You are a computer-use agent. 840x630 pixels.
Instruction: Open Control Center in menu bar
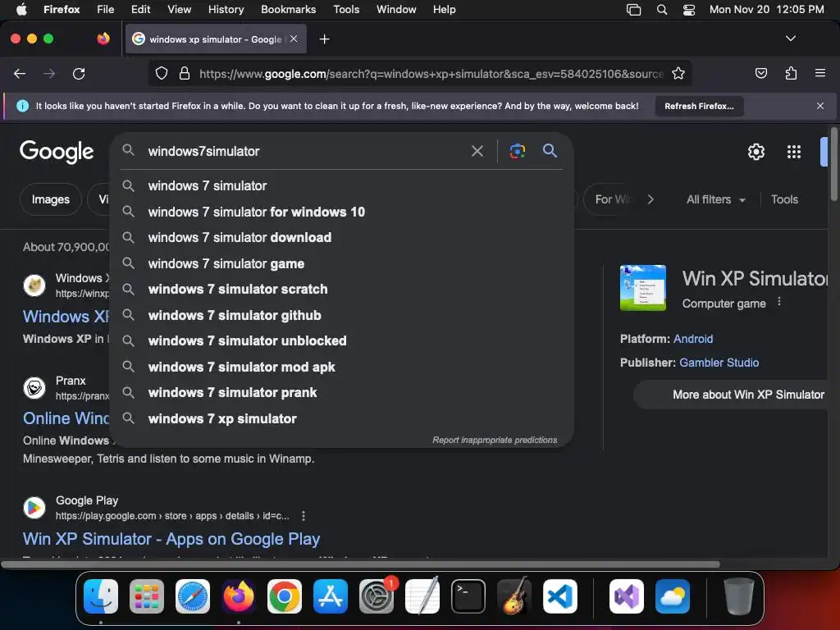point(689,10)
